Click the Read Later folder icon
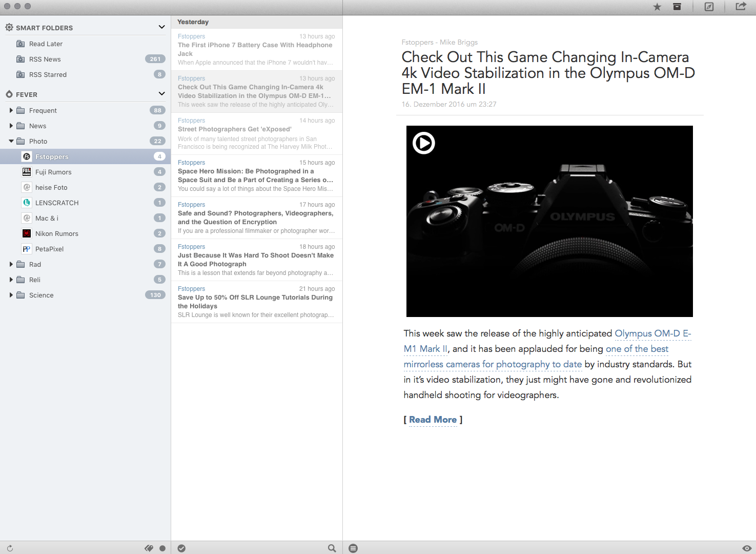 [21, 44]
